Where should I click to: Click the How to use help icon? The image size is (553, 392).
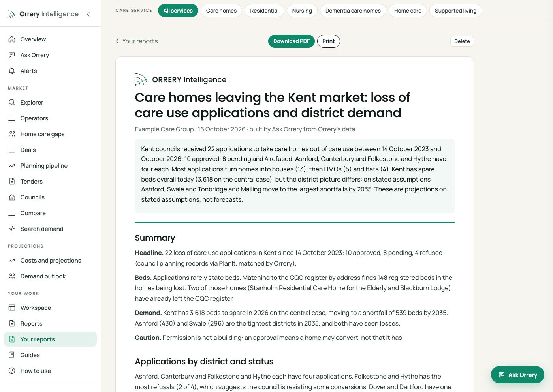12,371
